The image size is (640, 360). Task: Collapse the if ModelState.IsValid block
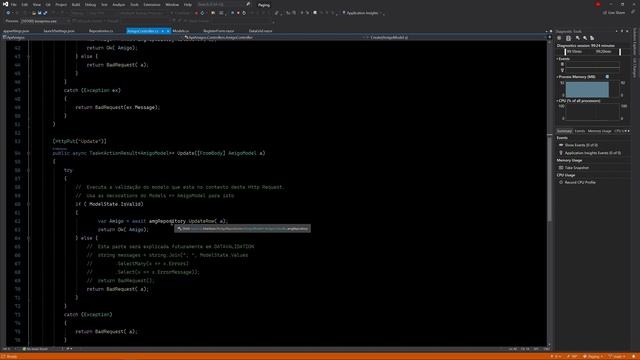(28, 204)
